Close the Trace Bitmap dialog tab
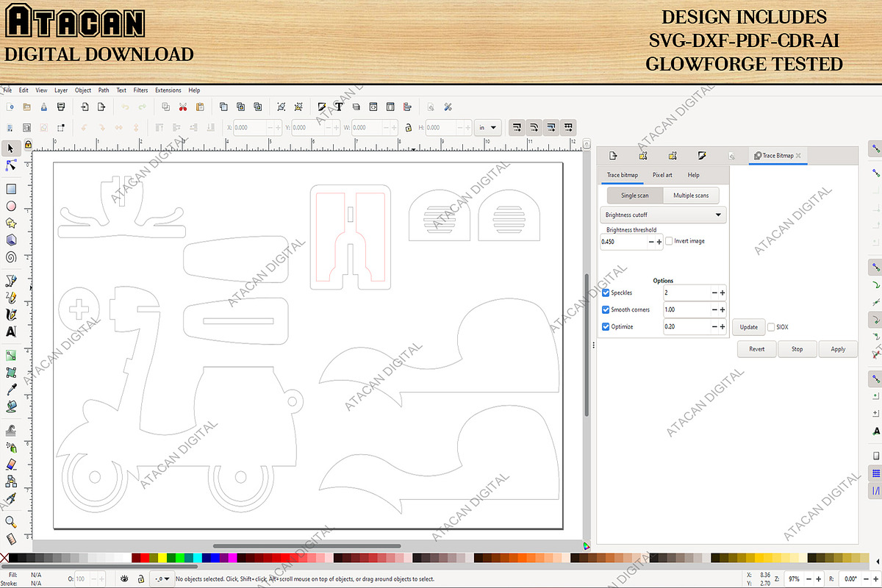 pyautogui.click(x=798, y=156)
